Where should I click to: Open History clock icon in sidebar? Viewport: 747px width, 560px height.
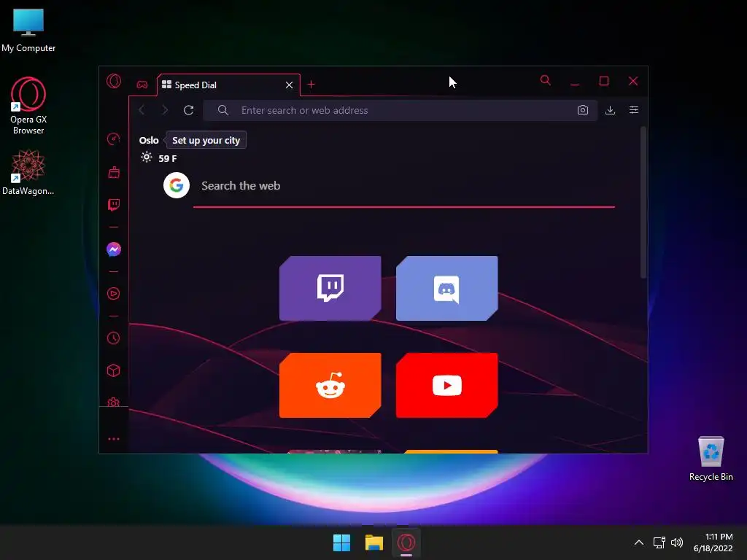click(x=113, y=338)
